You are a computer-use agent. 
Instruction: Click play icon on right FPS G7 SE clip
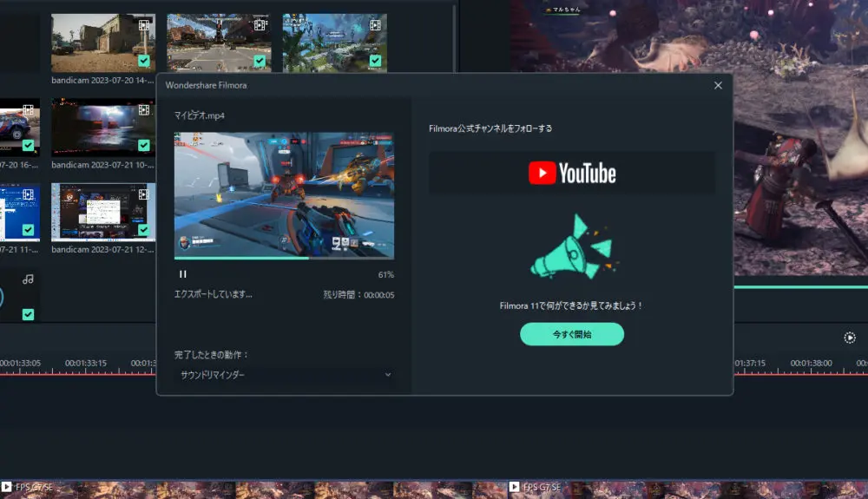coord(514,487)
